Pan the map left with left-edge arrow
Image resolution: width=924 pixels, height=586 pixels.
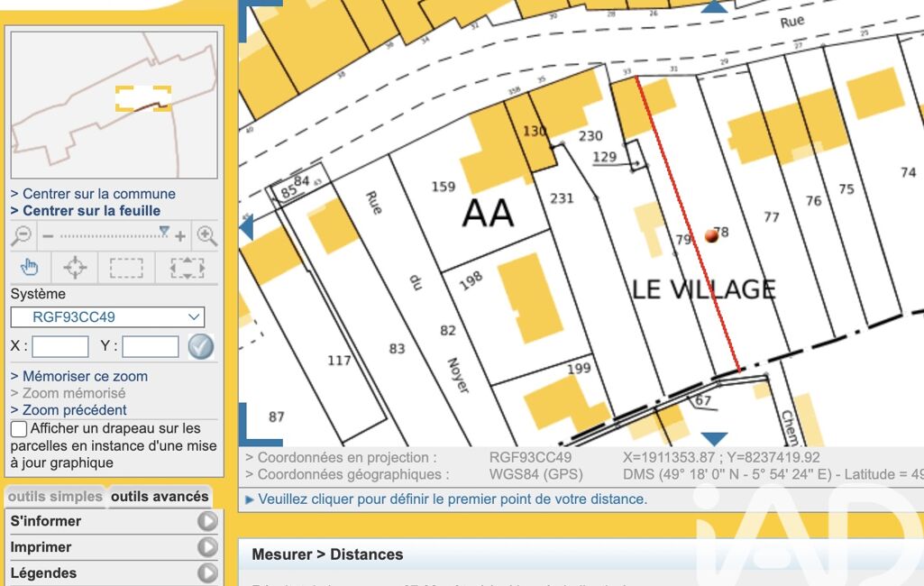click(x=246, y=227)
